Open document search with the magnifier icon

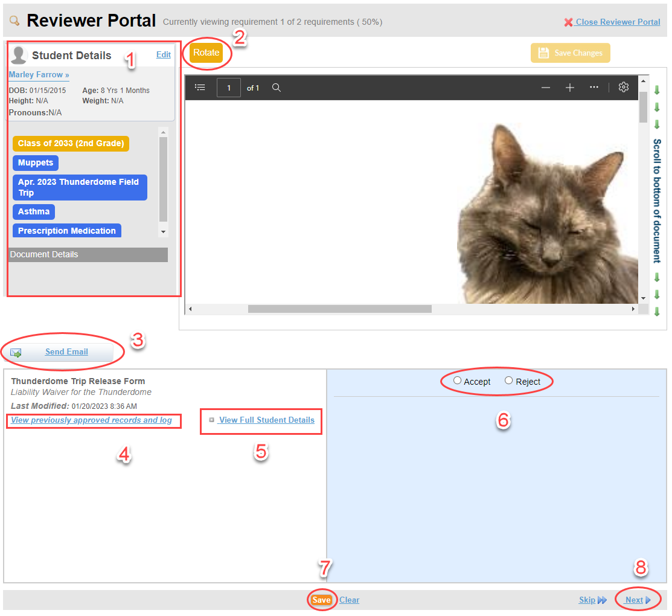[277, 87]
